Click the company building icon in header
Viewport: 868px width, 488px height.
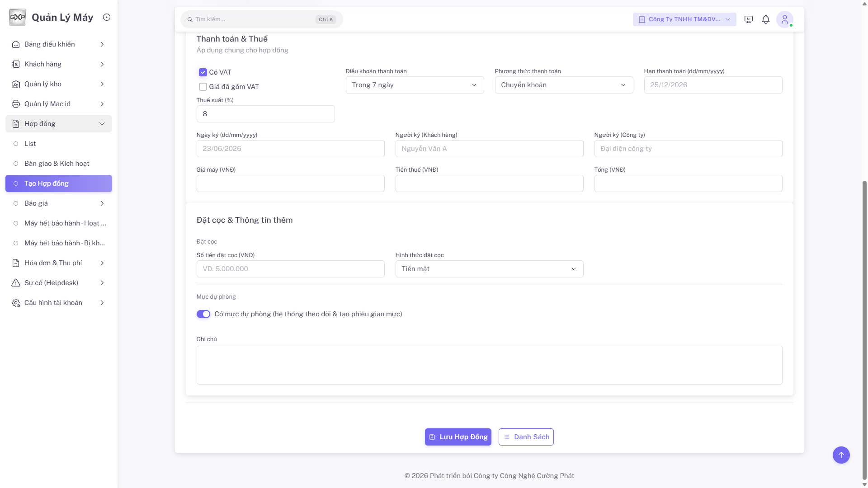642,19
